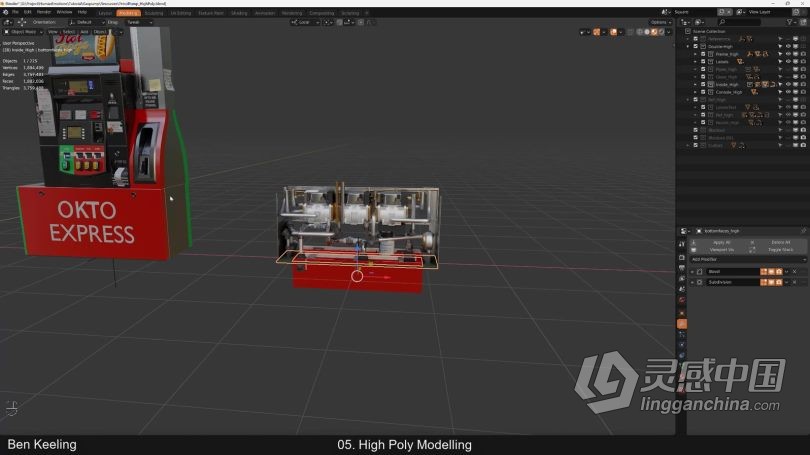Collapse the Bevel modifier panel

coord(692,272)
